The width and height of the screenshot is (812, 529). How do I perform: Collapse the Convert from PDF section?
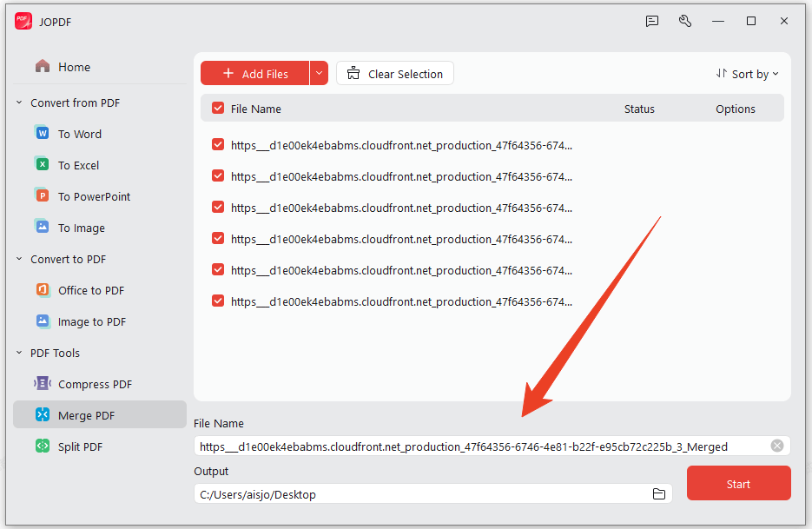click(19, 102)
